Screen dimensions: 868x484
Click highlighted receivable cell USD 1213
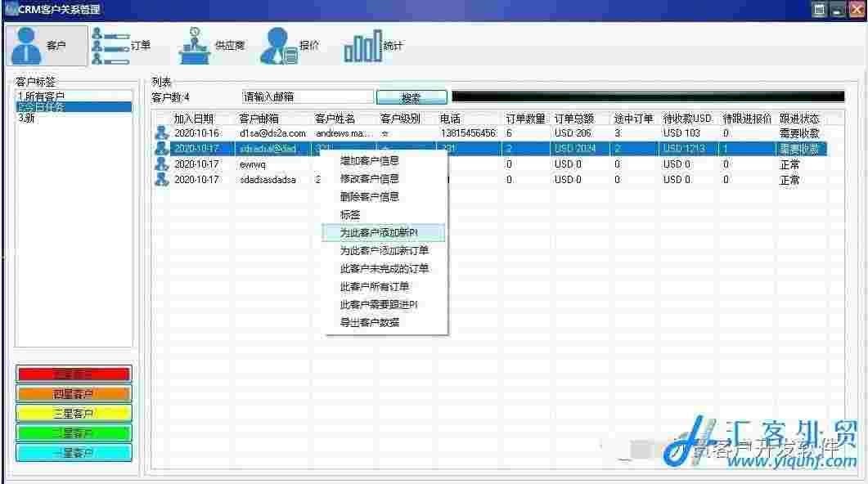point(684,148)
